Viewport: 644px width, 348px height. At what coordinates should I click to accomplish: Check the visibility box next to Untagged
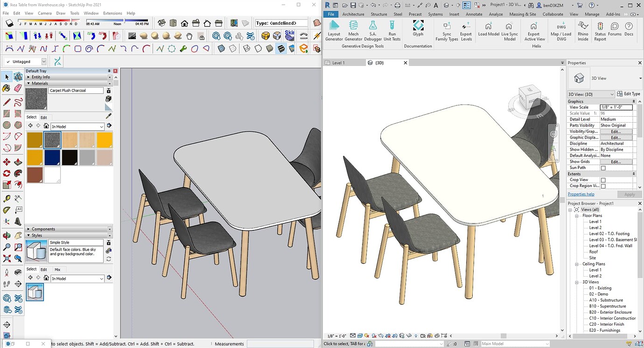point(8,62)
